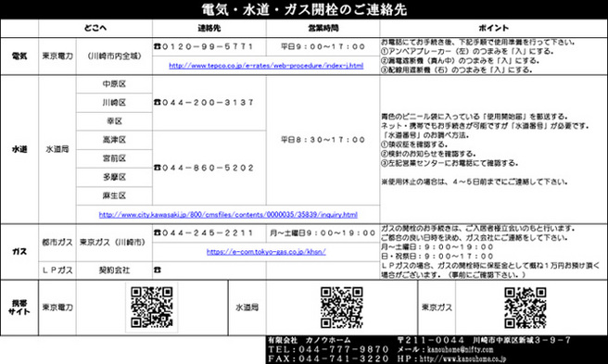Click phone icon beside 0120-99-5771
The width and height of the screenshot is (608, 364).
pos(157,46)
